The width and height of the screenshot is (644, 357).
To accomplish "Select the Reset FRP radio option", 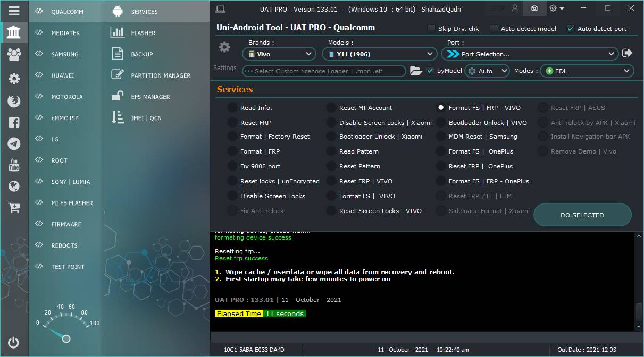I will click(x=232, y=123).
